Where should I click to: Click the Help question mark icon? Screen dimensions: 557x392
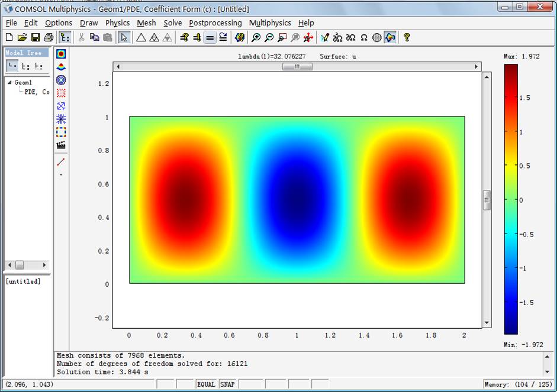[x=407, y=37]
